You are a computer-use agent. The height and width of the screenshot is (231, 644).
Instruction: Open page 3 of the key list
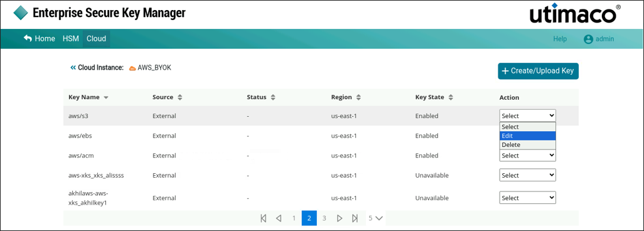(x=325, y=218)
